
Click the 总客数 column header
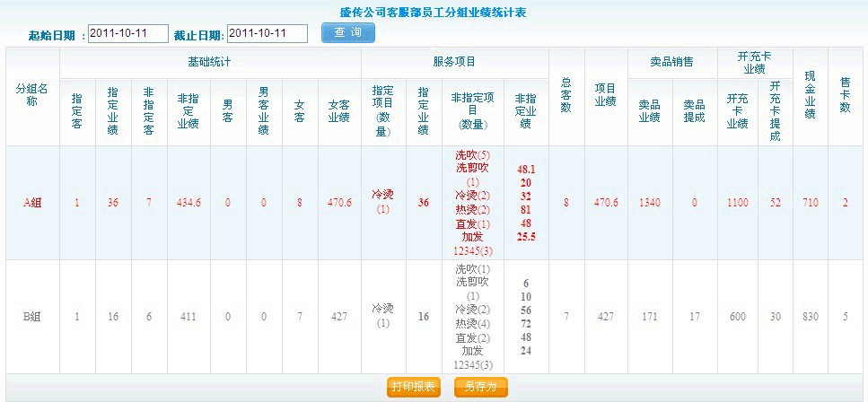point(566,95)
